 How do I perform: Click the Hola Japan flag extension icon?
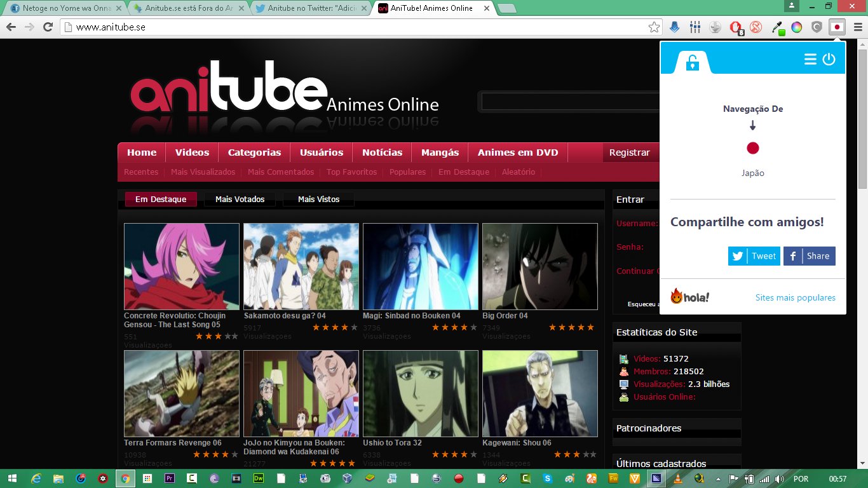[837, 27]
